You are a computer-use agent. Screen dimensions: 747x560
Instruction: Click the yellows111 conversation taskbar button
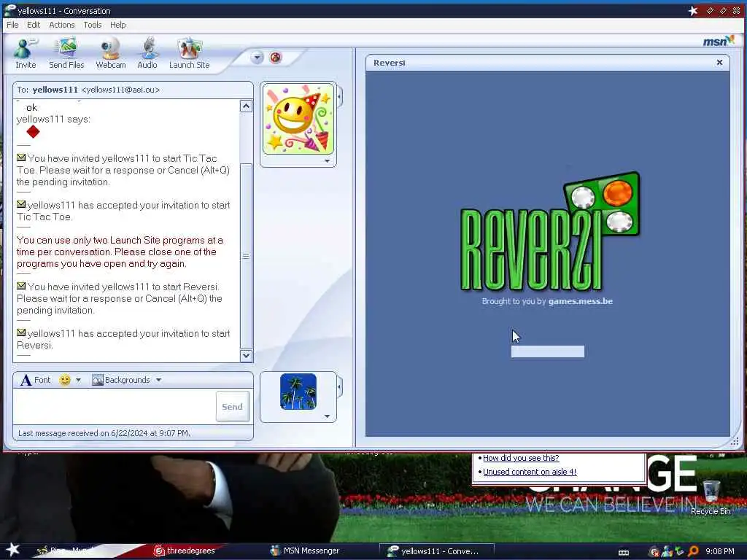pos(436,551)
